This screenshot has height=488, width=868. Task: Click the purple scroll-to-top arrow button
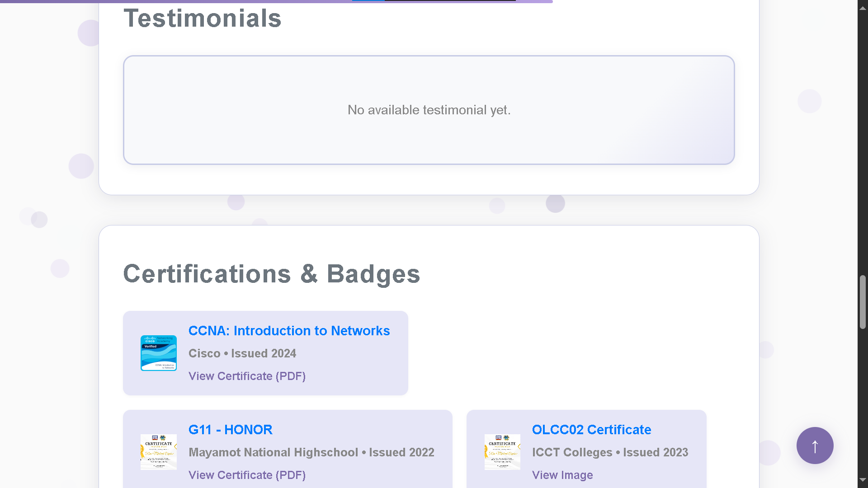tap(815, 446)
